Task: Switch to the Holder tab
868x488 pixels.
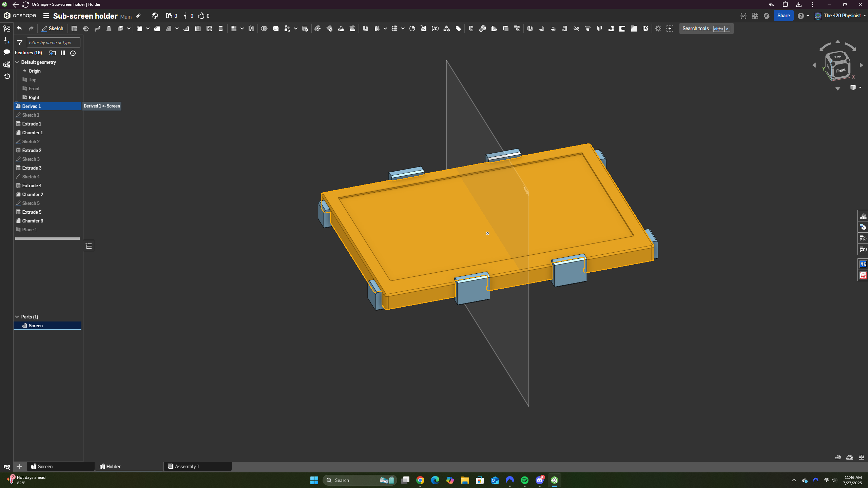Action: [x=129, y=467]
